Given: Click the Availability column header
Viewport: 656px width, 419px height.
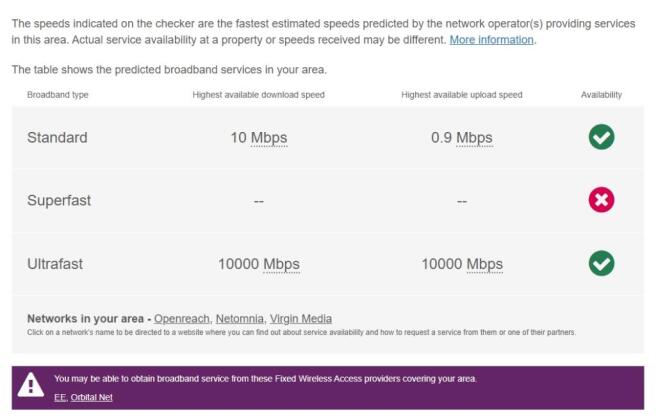Looking at the screenshot, I should (x=601, y=95).
